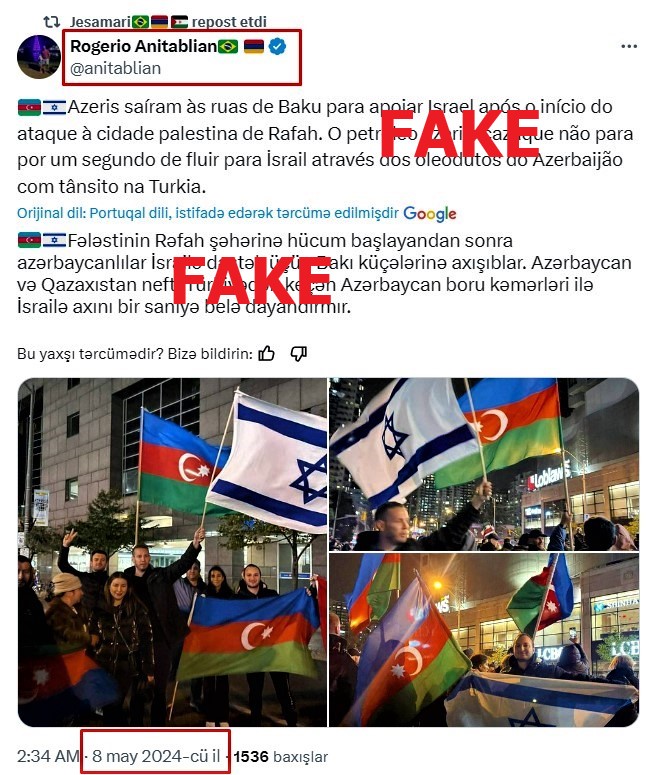The height and width of the screenshot is (775, 655).
Task: Click the blue verified badge
Action: pyautogui.click(x=278, y=46)
